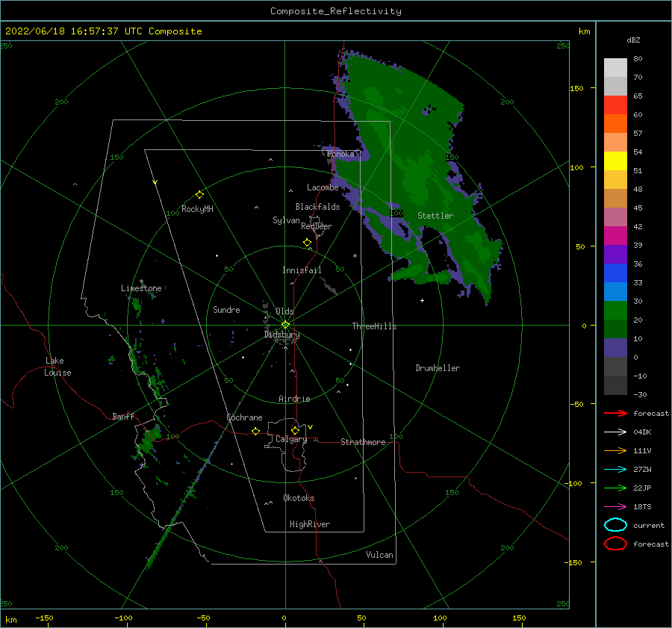
Task: Click the Vulcan label on map
Action: [x=380, y=555]
